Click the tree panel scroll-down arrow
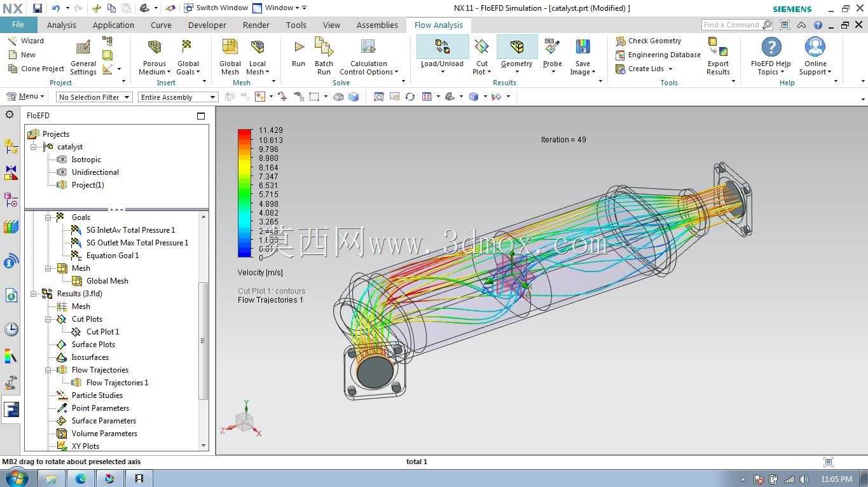 pos(203,446)
